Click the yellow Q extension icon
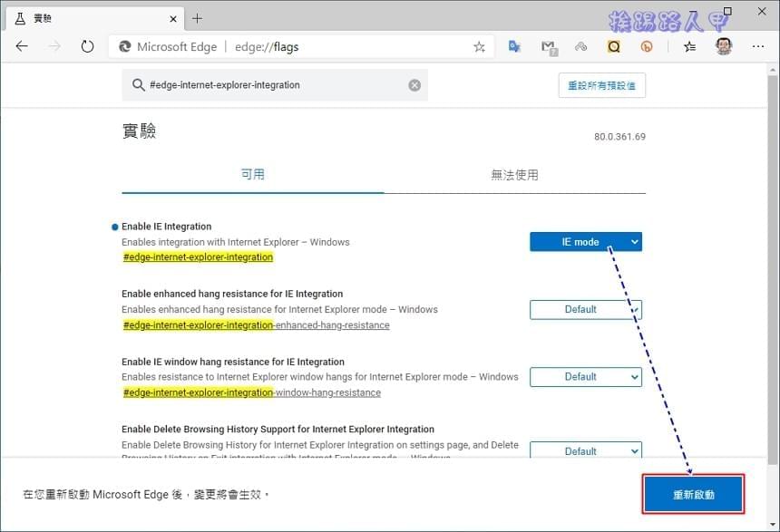 (x=614, y=47)
